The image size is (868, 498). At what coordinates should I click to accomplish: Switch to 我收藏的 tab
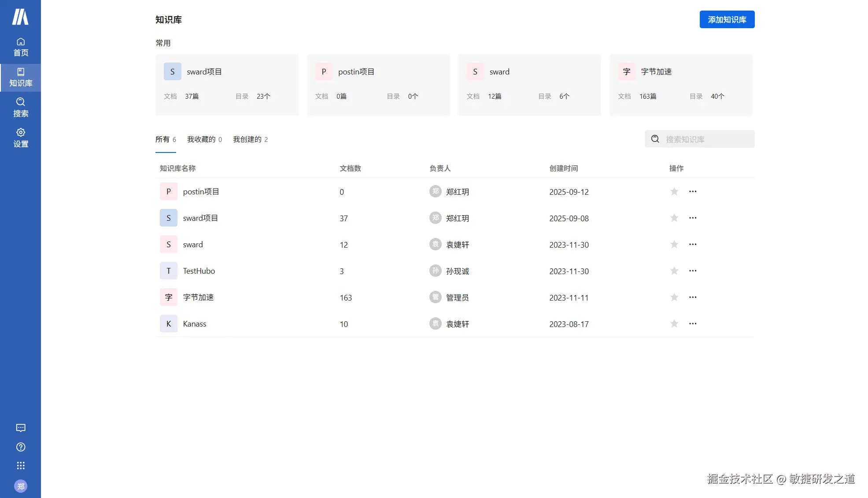(x=204, y=139)
